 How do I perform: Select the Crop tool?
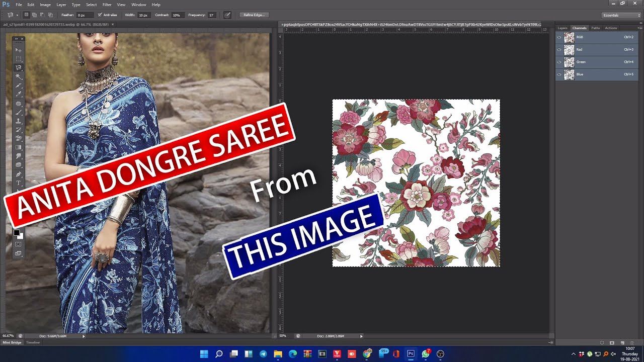pyautogui.click(x=19, y=85)
